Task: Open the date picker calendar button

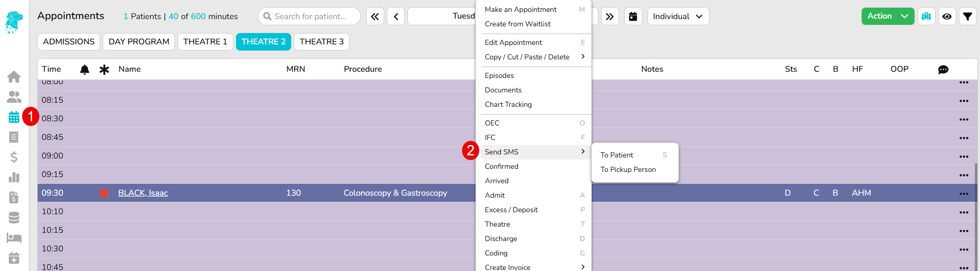Action: pyautogui.click(x=633, y=17)
